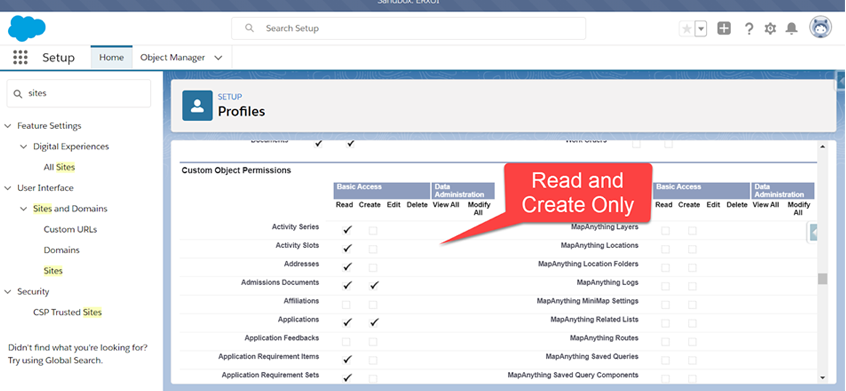Open the App Launcher grid icon
Screen dimensions: 846x391
click(20, 58)
